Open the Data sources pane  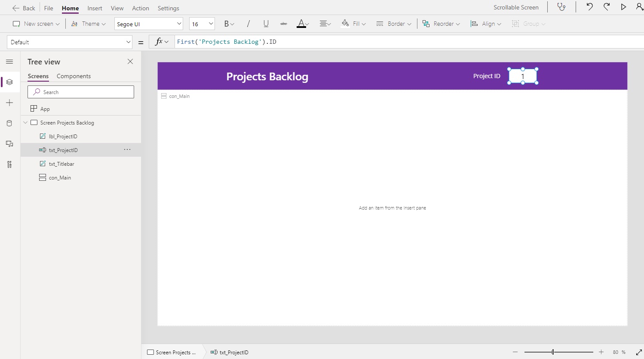[x=9, y=123]
